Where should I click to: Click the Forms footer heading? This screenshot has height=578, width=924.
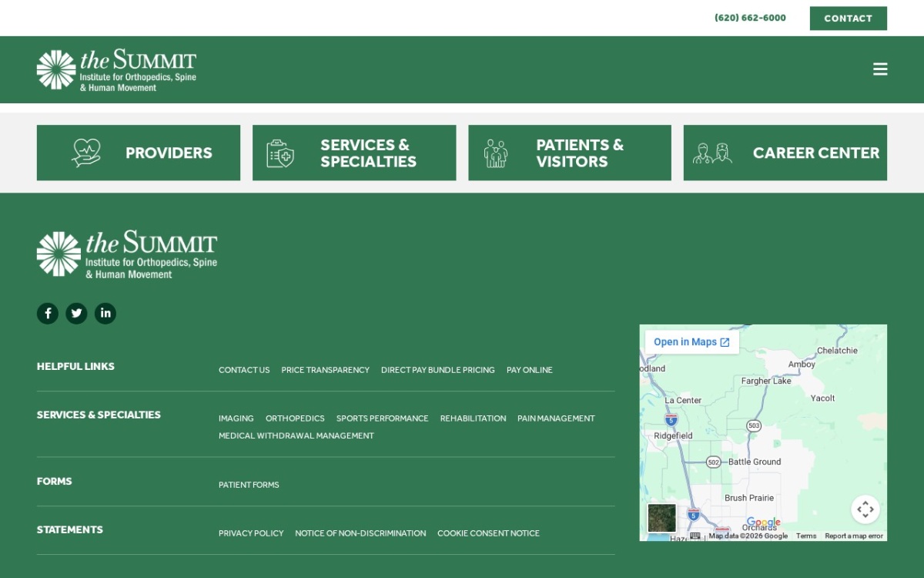point(55,481)
